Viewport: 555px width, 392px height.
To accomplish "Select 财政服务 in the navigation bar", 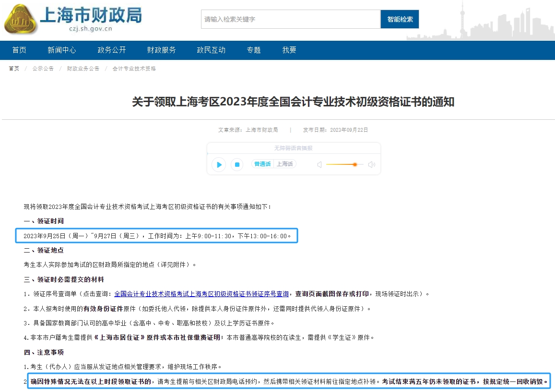I will pyautogui.click(x=161, y=50).
